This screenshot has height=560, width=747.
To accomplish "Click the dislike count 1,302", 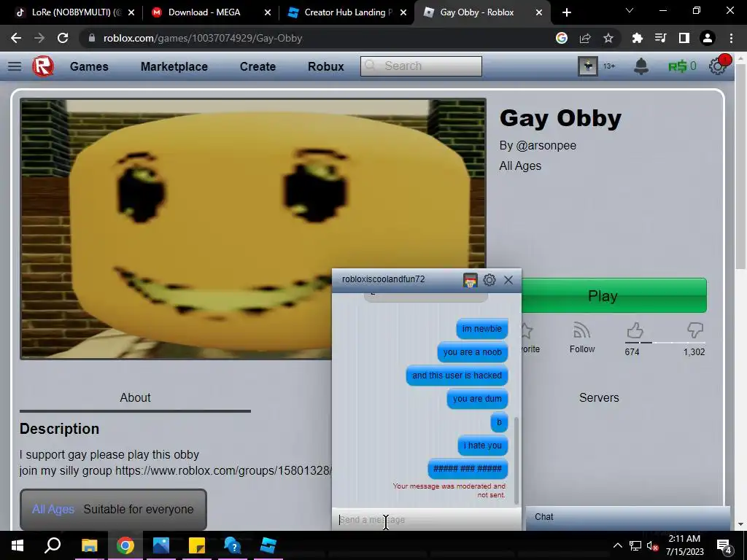I will tap(694, 352).
